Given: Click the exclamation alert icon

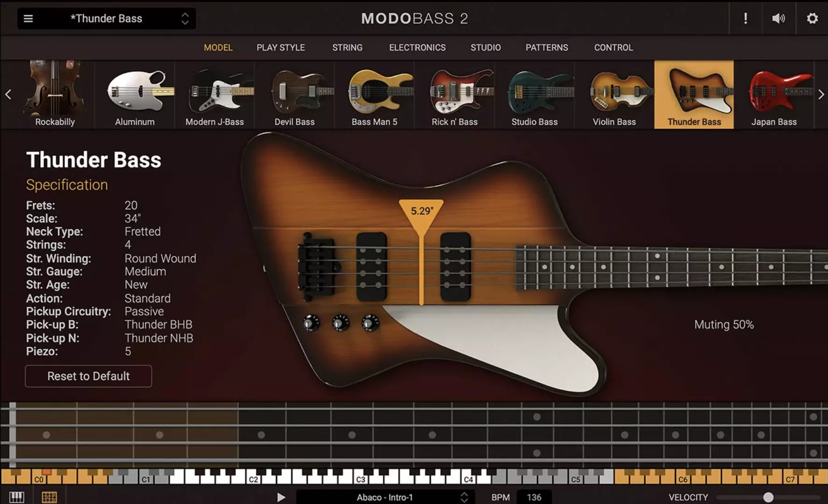Looking at the screenshot, I should 745,18.
